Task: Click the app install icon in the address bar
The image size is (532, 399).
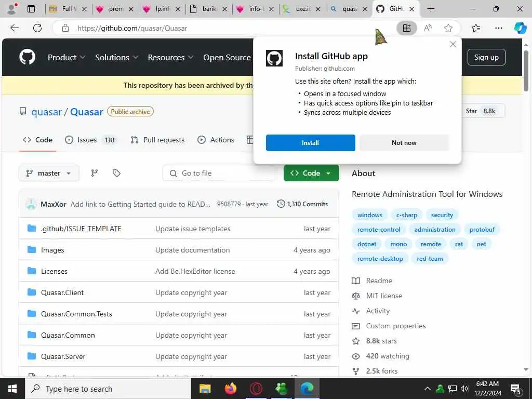Action: (406, 28)
